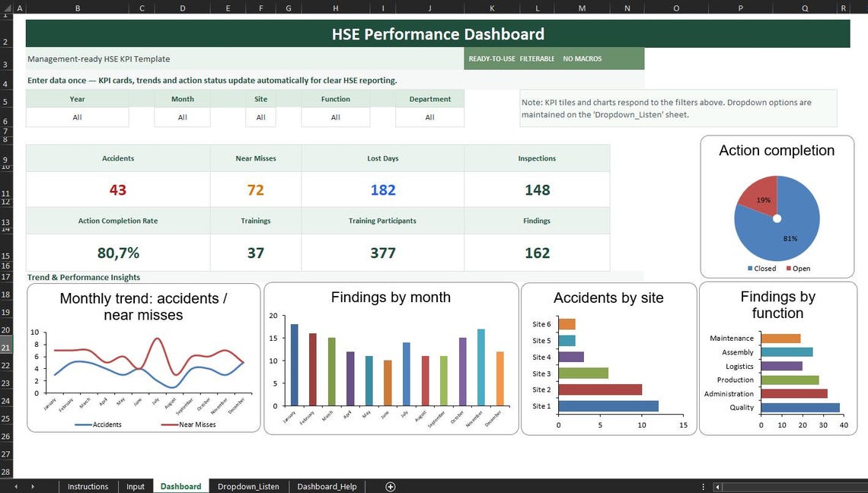Click the Action Completion Rate value 80,7%
868x493 pixels.
tap(118, 253)
